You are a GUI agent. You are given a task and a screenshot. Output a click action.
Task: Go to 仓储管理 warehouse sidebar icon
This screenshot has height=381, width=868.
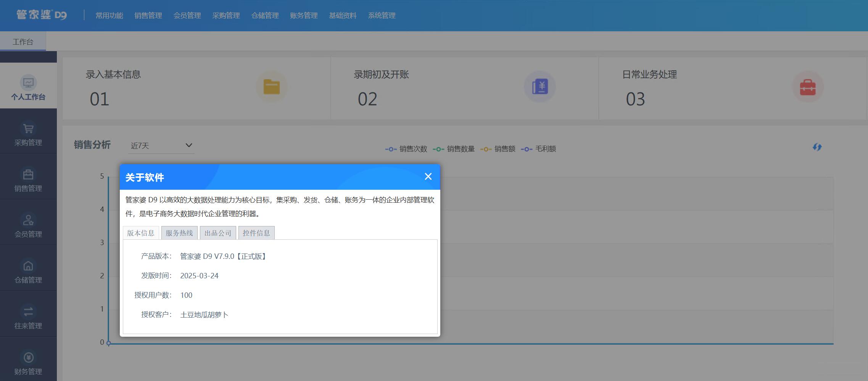coord(28,266)
